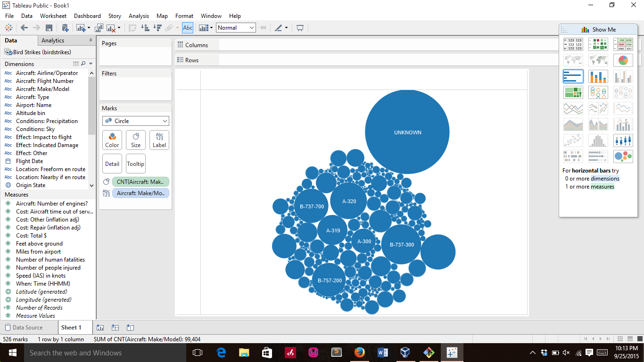Click the sort descending toolbar icon
644x362 pixels.
tap(157, 28)
